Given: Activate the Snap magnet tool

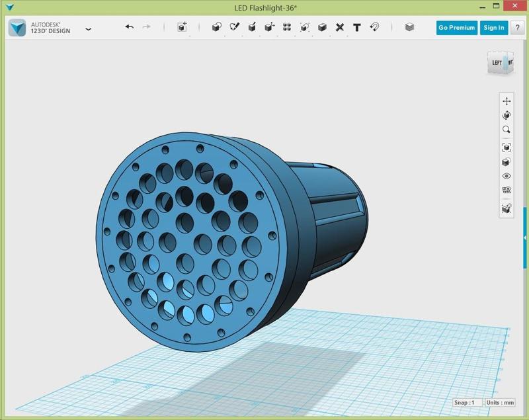Looking at the screenshot, I should coord(374,27).
